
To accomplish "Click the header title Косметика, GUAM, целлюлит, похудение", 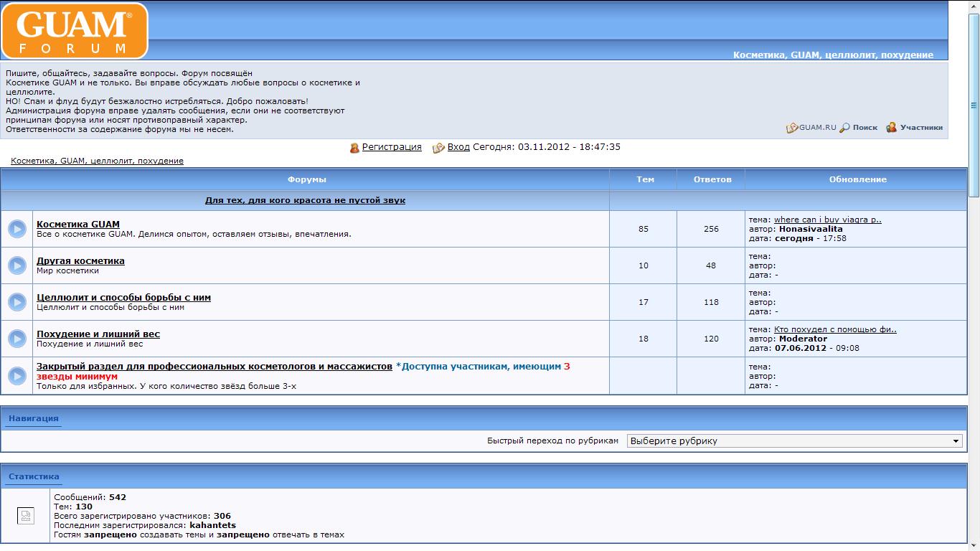I will pos(833,55).
